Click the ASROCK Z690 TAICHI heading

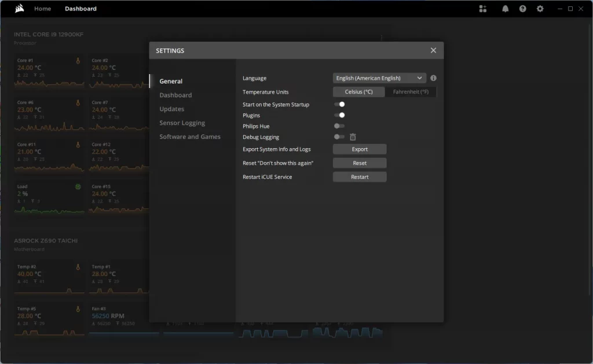[x=46, y=241]
